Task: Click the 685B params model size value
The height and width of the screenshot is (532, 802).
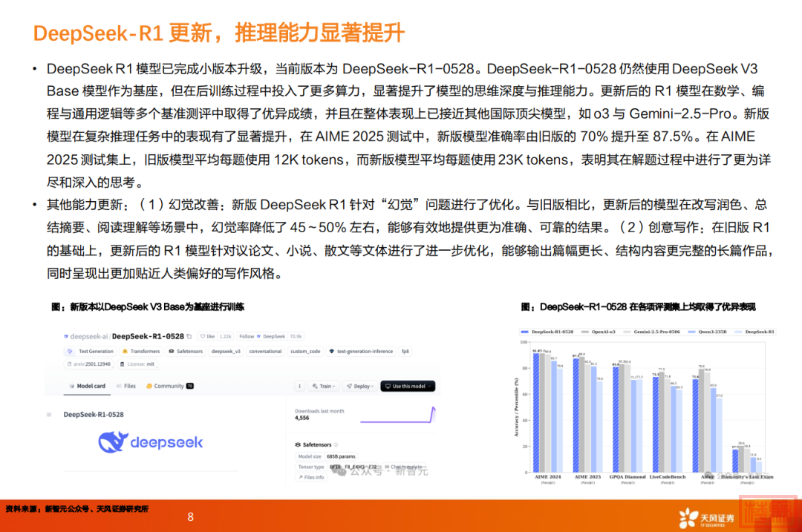Action: pyautogui.click(x=341, y=456)
